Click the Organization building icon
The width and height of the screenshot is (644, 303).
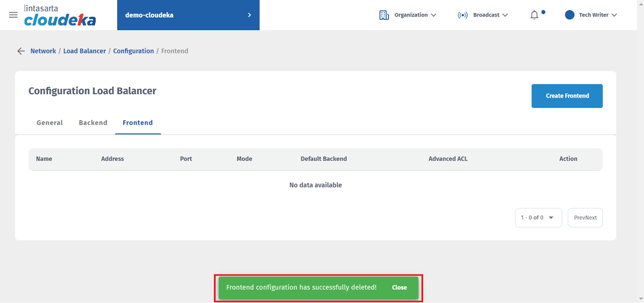pos(384,15)
